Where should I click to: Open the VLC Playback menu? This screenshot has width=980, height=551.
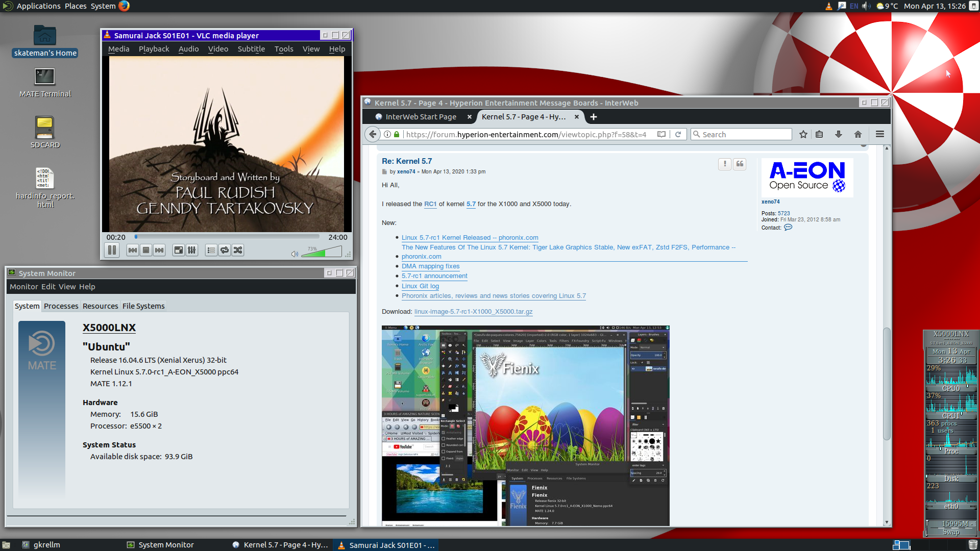click(154, 49)
